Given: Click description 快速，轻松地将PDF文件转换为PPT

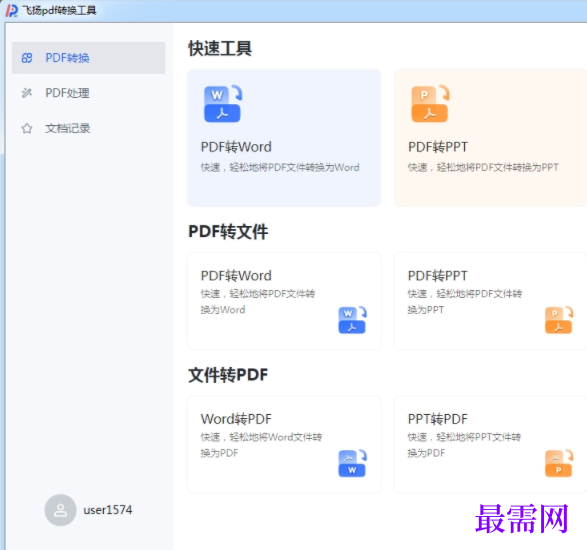Looking at the screenshot, I should pyautogui.click(x=483, y=167).
